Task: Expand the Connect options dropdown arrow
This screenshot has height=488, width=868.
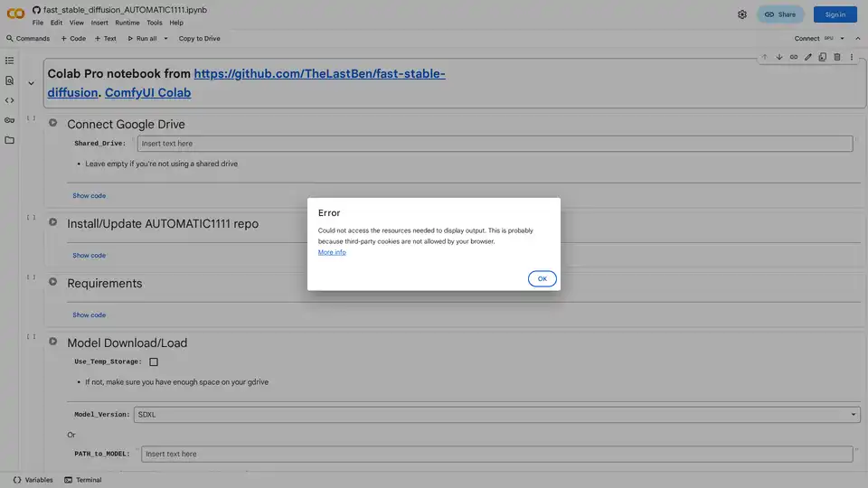Action: 843,39
